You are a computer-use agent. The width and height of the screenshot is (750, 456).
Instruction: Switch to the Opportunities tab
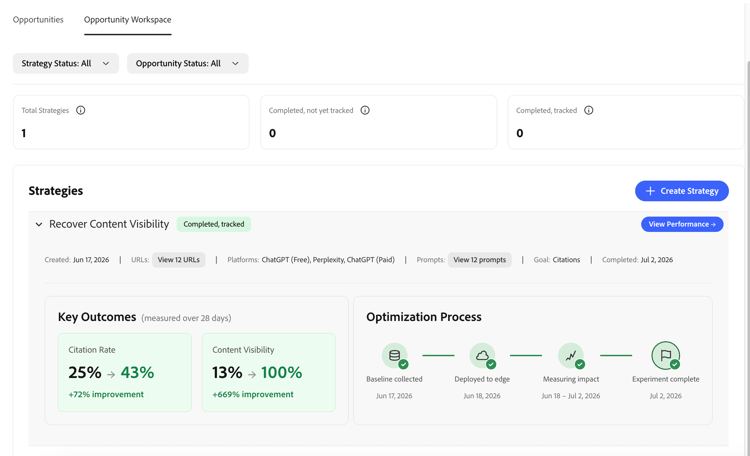tap(38, 20)
